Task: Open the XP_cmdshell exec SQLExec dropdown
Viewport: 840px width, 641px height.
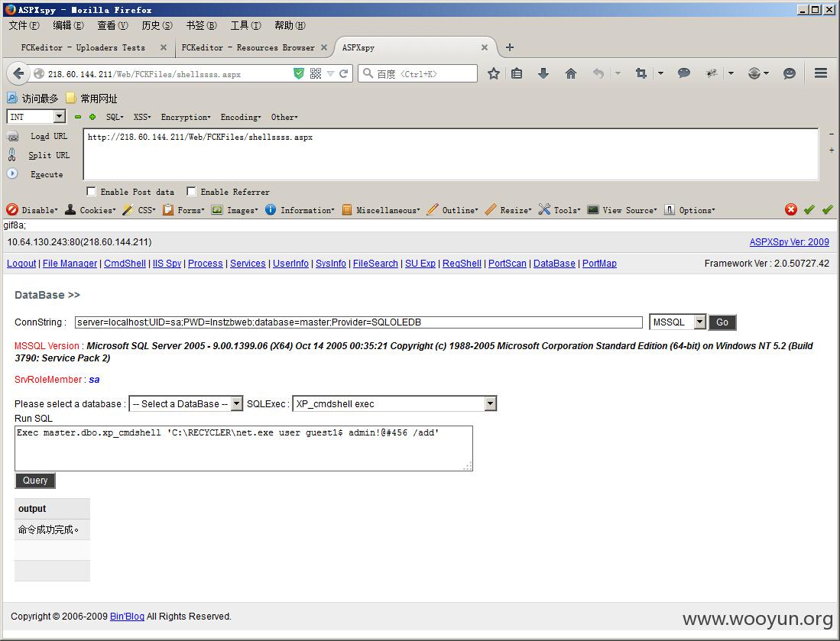Action: click(x=394, y=403)
